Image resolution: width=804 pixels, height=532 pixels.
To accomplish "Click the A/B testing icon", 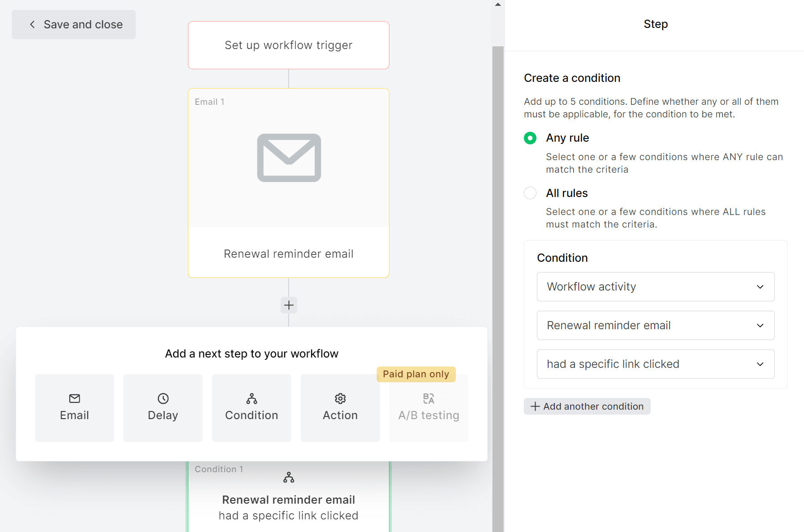I will [x=429, y=398].
